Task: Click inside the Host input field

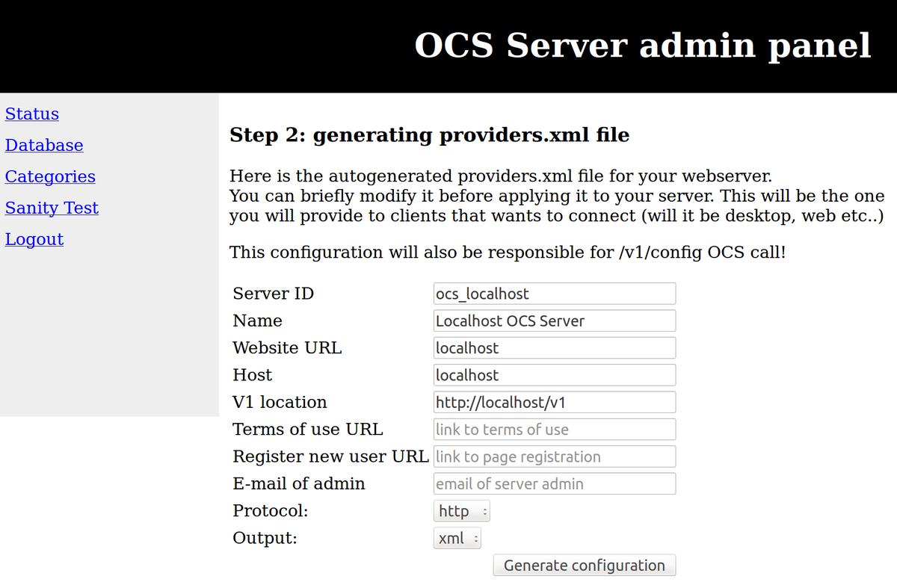Action: pos(554,375)
